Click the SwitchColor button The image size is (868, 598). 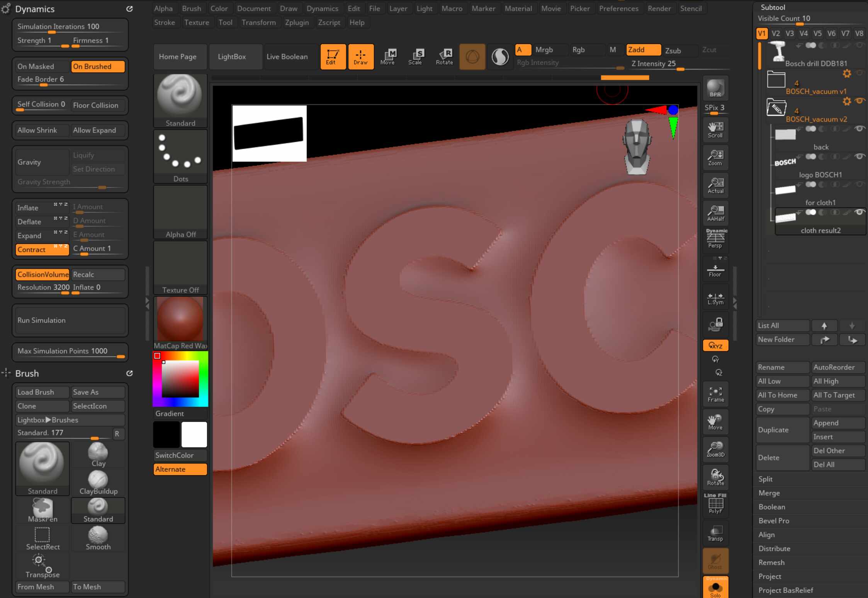pos(180,455)
